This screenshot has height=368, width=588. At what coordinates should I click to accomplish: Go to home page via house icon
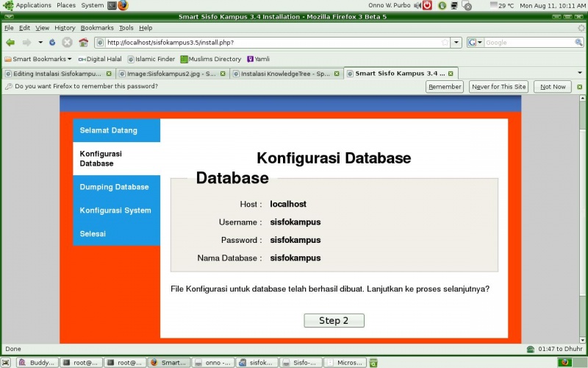coord(83,43)
